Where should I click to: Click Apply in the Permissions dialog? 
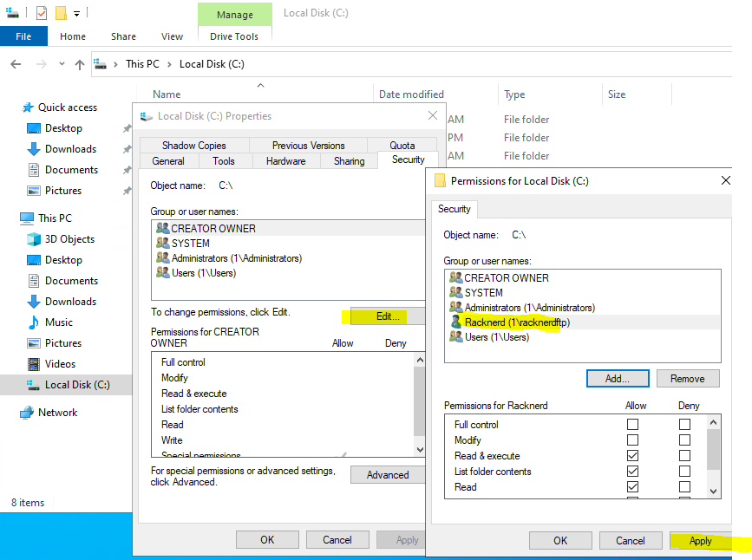coord(701,541)
